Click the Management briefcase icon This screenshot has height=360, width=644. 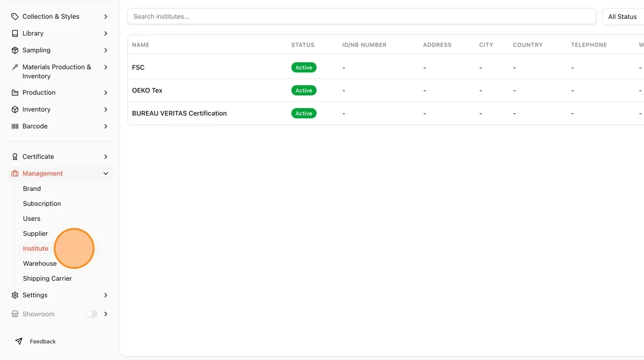pyautogui.click(x=15, y=174)
